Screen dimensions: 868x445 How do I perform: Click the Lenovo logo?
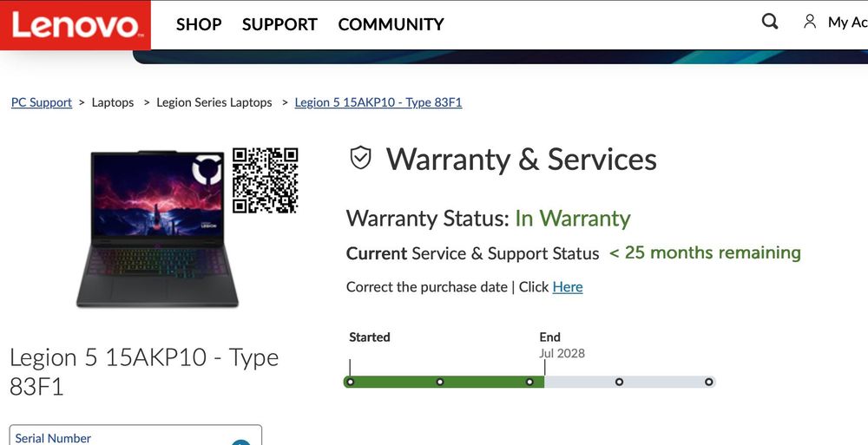click(x=76, y=25)
